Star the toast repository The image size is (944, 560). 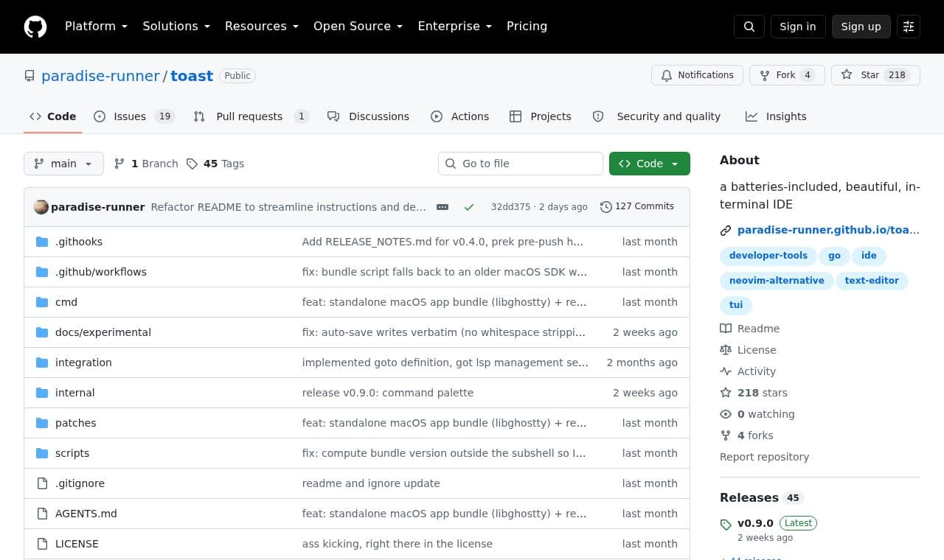pos(875,75)
